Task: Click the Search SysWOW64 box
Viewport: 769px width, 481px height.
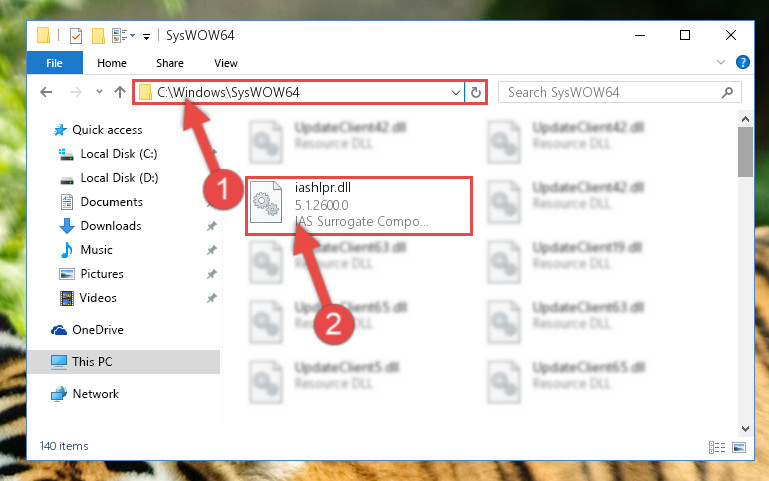Action: coord(619,92)
